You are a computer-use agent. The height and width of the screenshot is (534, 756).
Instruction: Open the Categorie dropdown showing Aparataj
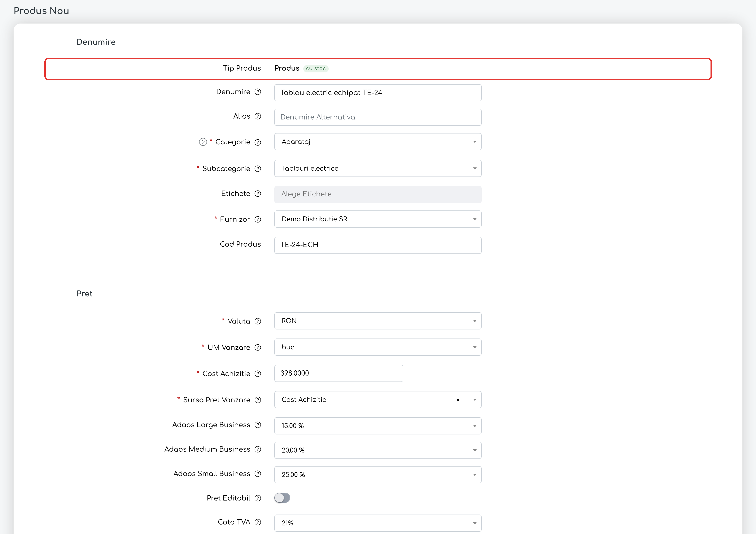point(378,142)
